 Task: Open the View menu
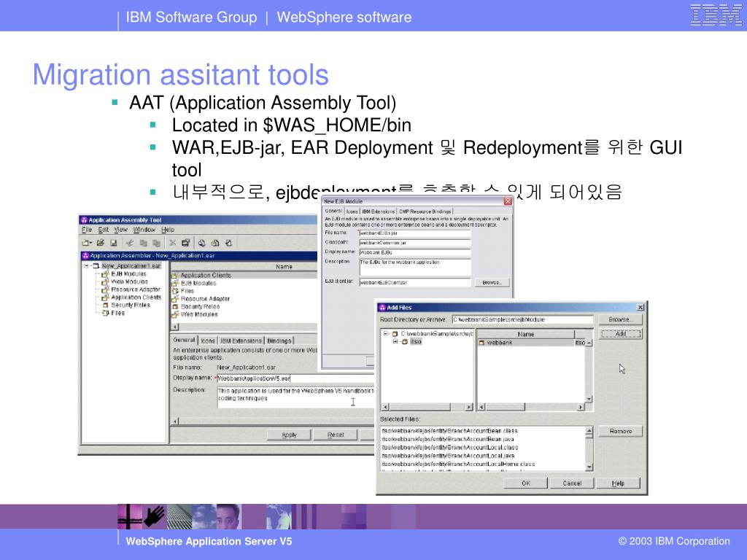120,230
